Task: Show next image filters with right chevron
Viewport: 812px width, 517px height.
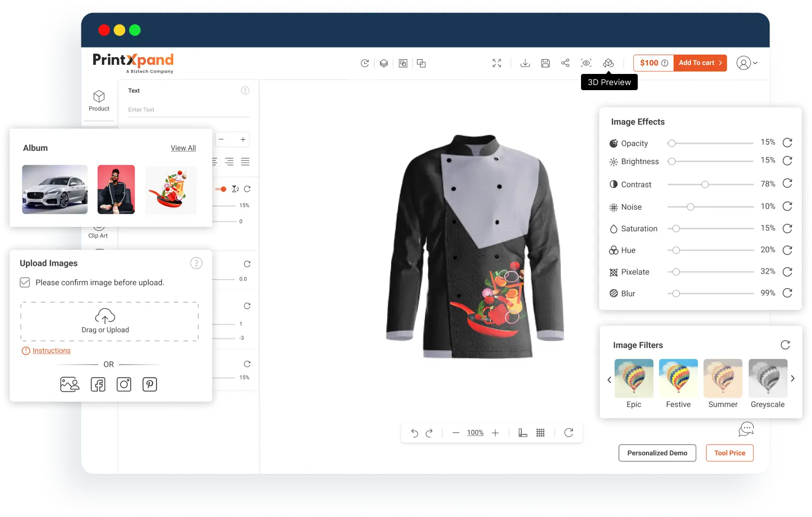Action: [793, 379]
